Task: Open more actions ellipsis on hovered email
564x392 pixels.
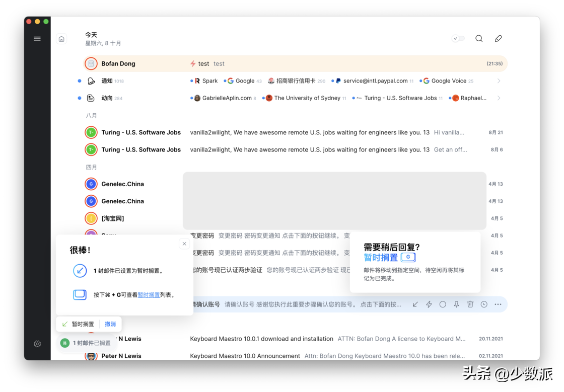Action: tap(498, 304)
